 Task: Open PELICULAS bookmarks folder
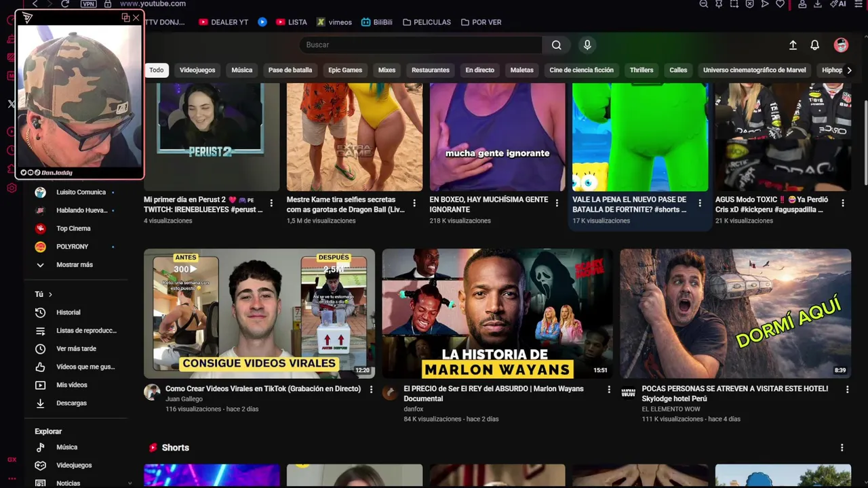click(427, 22)
